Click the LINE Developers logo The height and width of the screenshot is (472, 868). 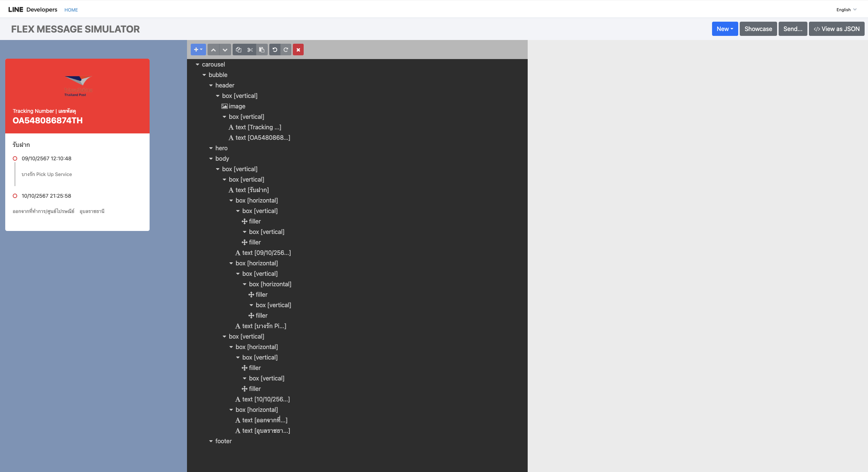[33, 9]
